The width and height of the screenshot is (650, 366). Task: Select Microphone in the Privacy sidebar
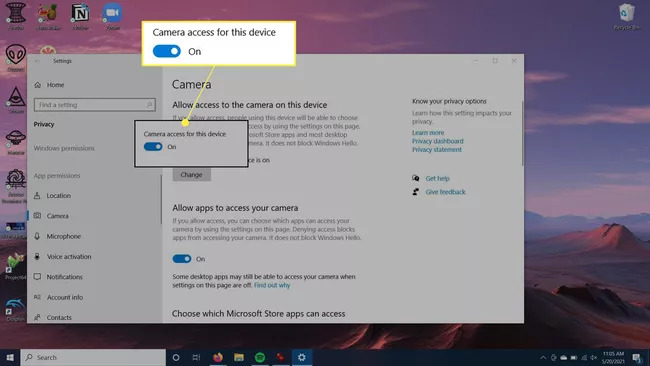tap(63, 236)
